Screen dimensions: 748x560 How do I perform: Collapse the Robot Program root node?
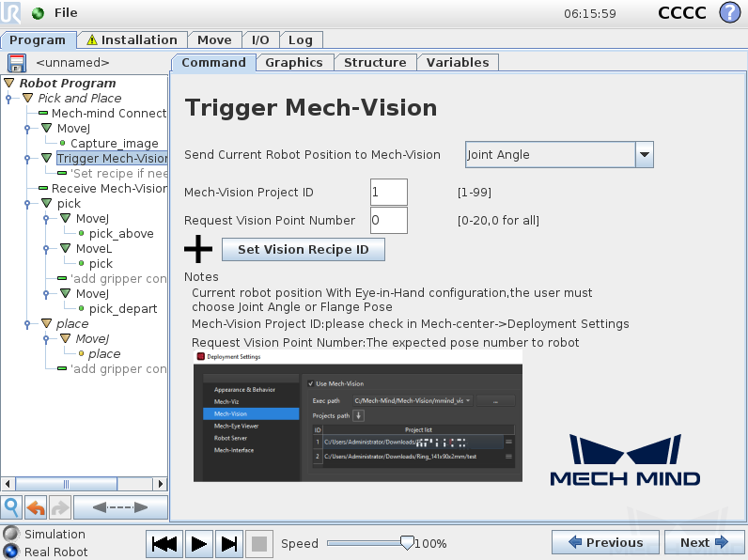9,83
